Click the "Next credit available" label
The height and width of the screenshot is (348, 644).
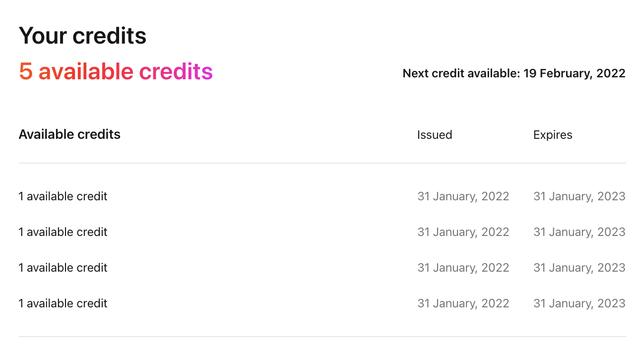(x=461, y=74)
